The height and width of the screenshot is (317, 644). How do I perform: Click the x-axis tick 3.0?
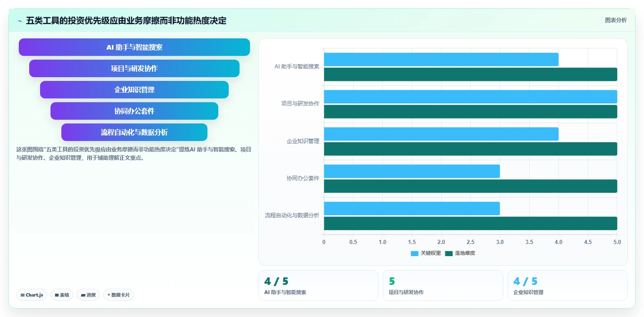tap(500, 242)
